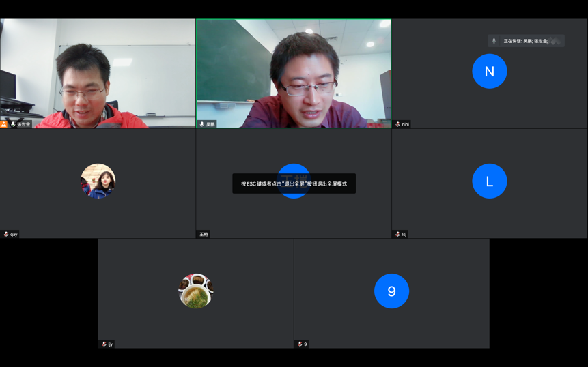Click the muted microphone icon next to nini

(x=398, y=124)
